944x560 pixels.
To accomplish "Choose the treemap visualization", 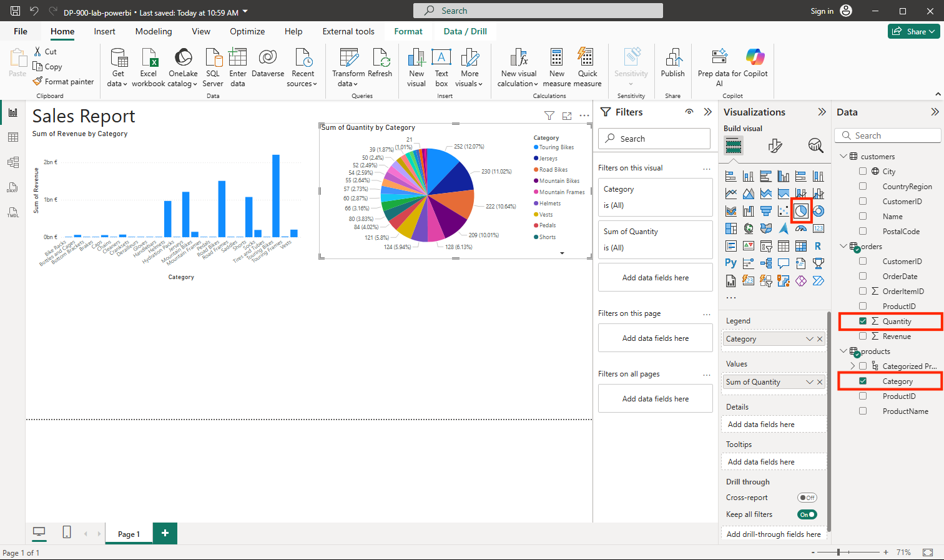I will click(x=731, y=228).
